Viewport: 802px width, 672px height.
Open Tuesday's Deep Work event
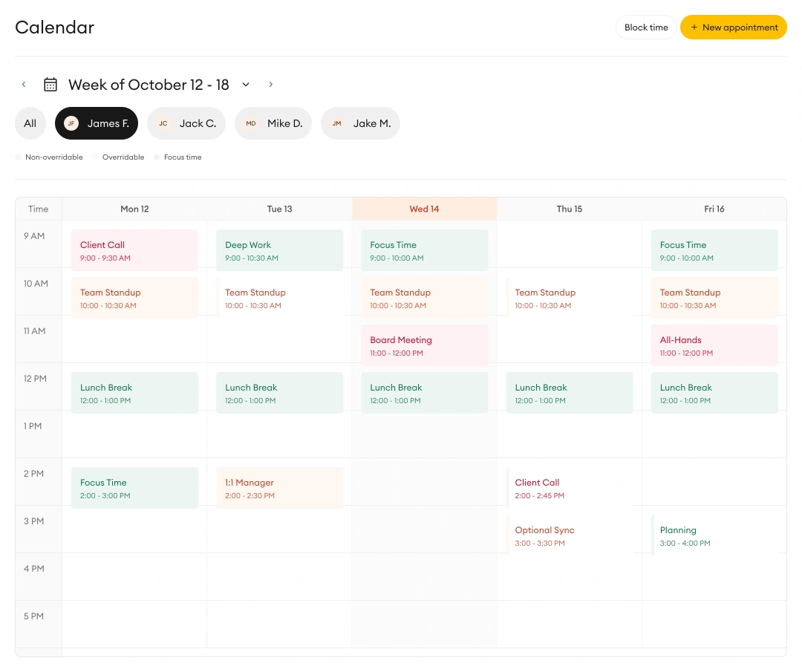[279, 250]
